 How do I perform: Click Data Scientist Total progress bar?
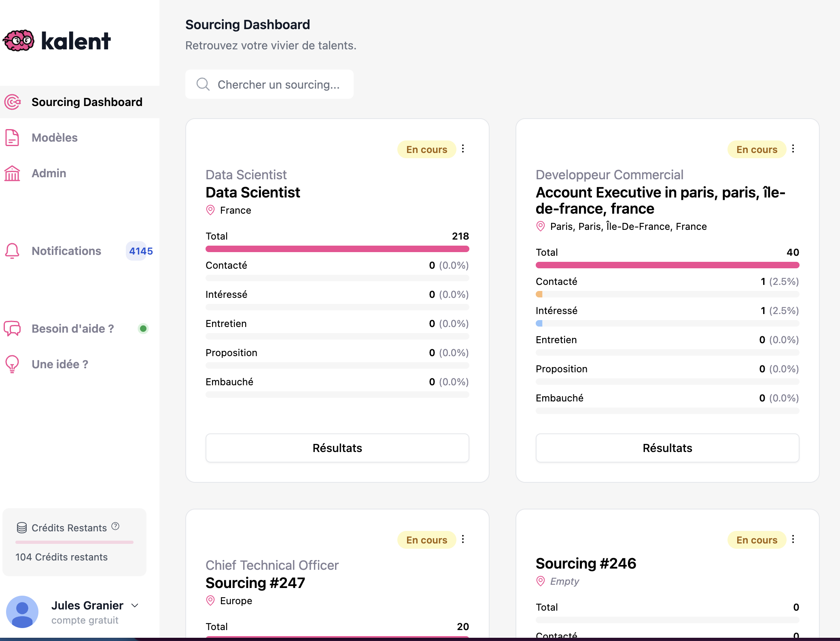coord(337,249)
